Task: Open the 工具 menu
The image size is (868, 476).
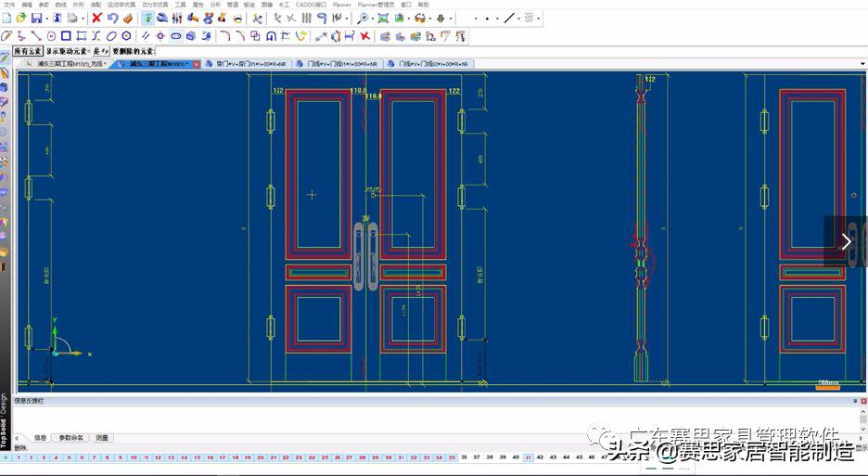Action: (180, 5)
